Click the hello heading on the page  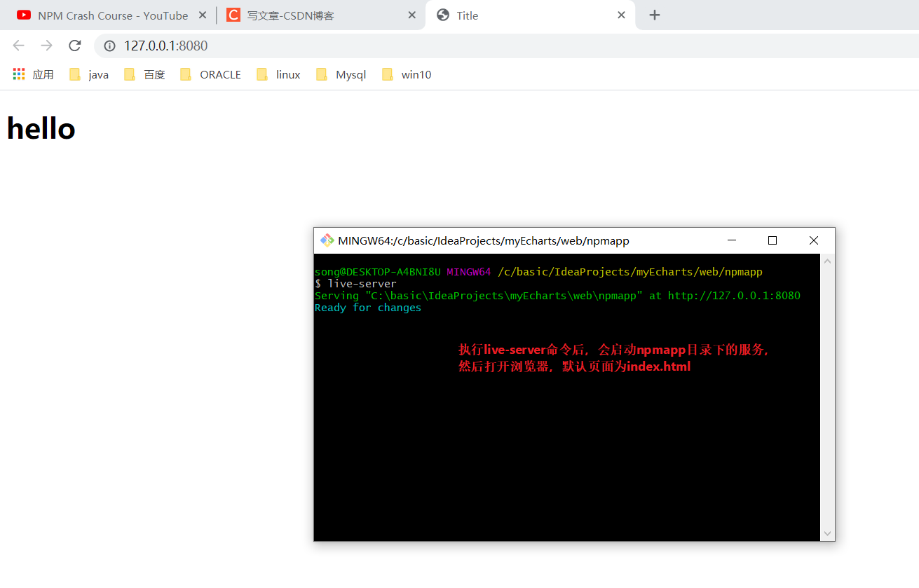(41, 128)
